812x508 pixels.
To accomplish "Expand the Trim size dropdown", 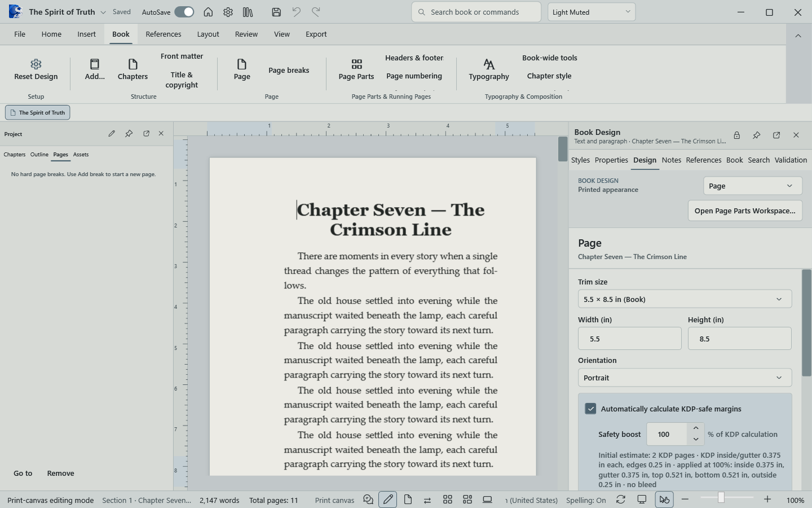I will pos(685,299).
